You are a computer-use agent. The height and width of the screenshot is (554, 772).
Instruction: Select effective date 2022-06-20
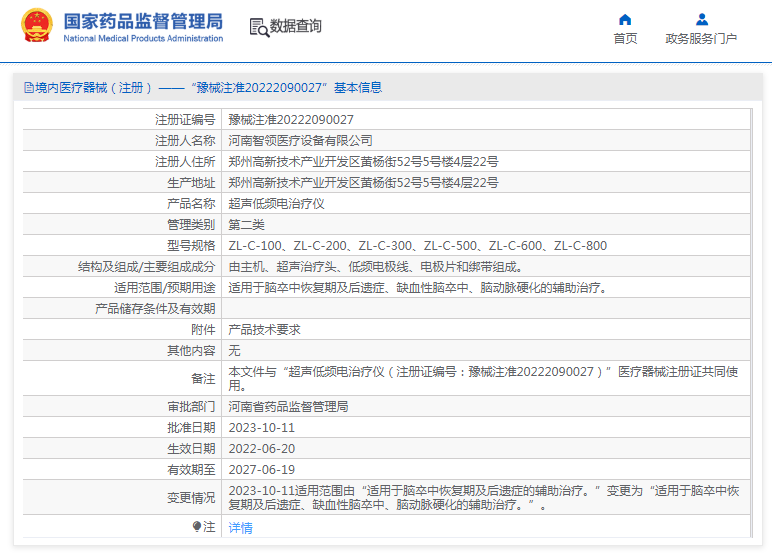[261, 449]
